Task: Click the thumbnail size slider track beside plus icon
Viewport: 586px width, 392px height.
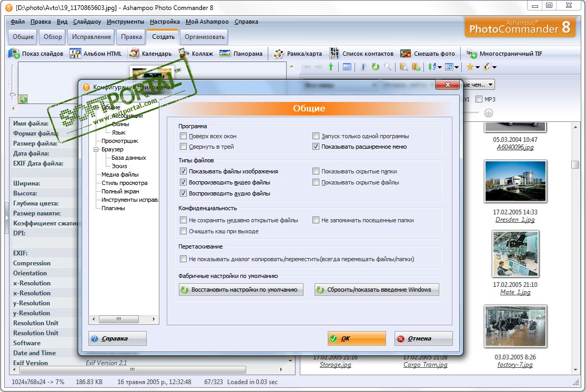Action: [471, 112]
